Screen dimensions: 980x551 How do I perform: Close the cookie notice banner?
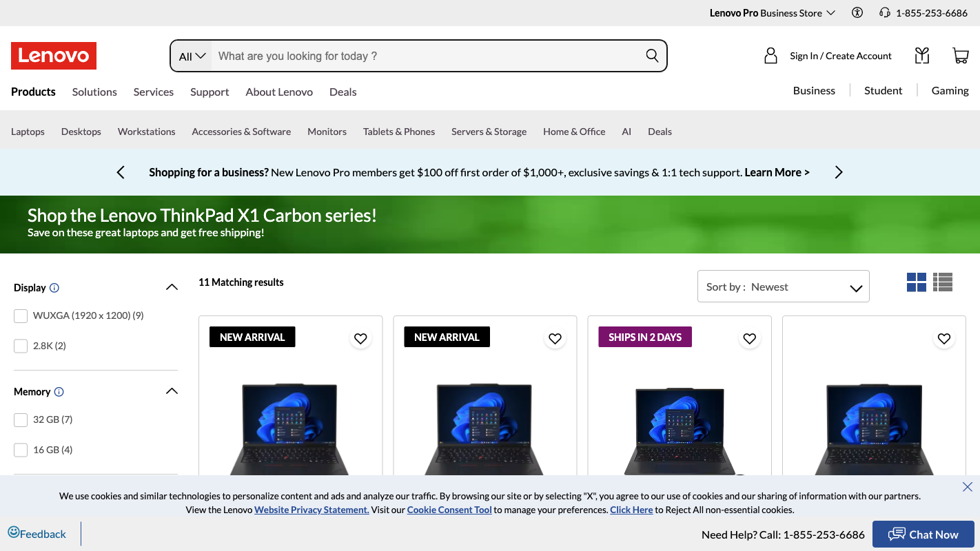click(968, 487)
